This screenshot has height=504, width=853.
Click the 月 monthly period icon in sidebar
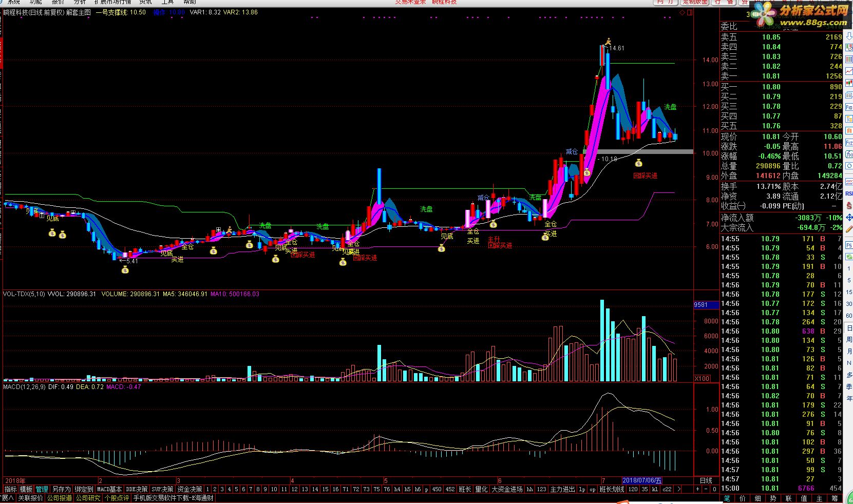(848, 352)
